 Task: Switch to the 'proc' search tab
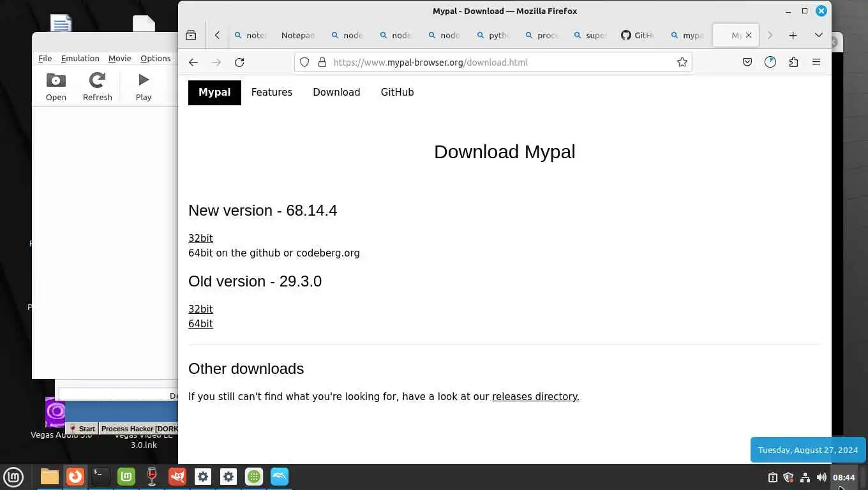(x=541, y=36)
